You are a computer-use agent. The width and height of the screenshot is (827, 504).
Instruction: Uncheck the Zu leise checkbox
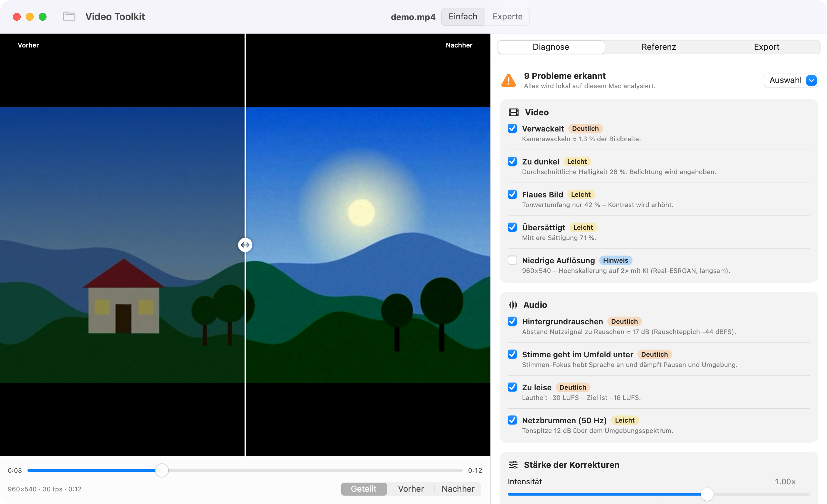point(512,387)
